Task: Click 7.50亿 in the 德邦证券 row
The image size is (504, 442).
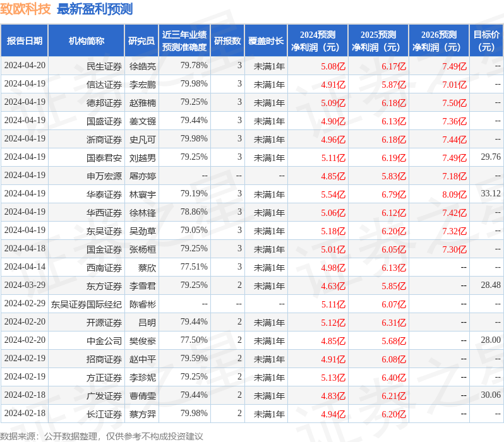Action: click(455, 103)
